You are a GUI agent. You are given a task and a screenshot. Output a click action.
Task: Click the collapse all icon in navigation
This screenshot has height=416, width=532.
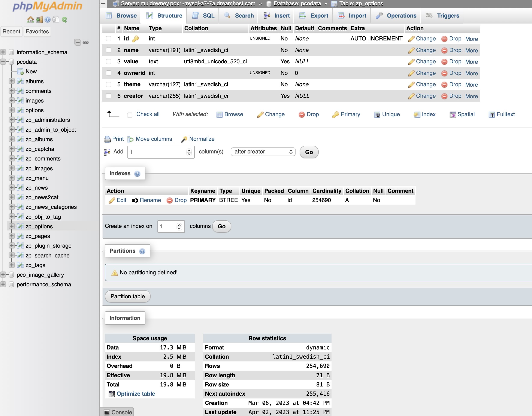tap(77, 42)
